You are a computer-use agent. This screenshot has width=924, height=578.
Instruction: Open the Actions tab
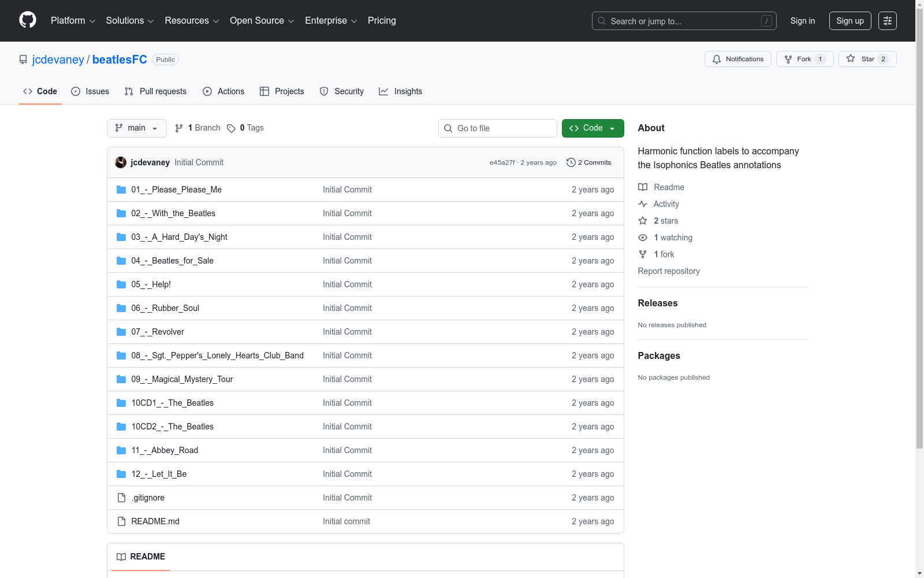tap(223, 91)
